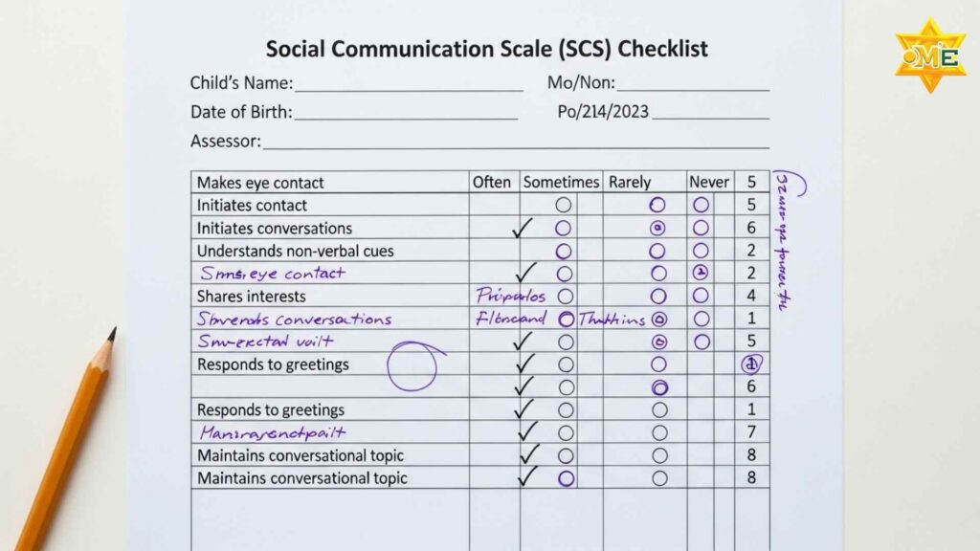Click the vertical handwritten note in right margin
This screenshot has width=980, height=551.
[781, 244]
